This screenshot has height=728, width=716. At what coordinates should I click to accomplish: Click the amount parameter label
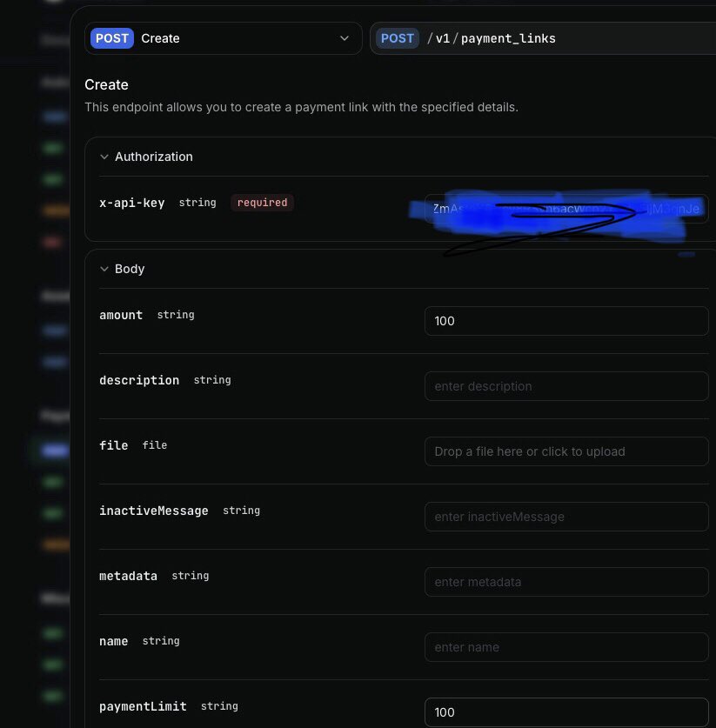click(121, 315)
